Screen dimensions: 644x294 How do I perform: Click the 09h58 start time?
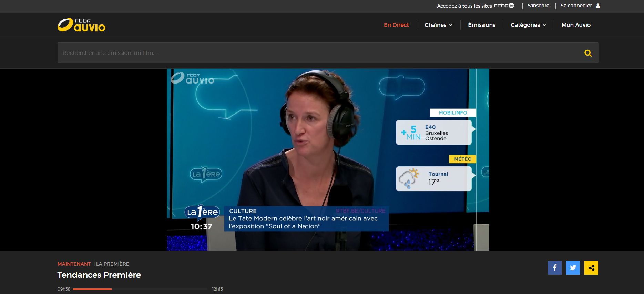coord(64,289)
